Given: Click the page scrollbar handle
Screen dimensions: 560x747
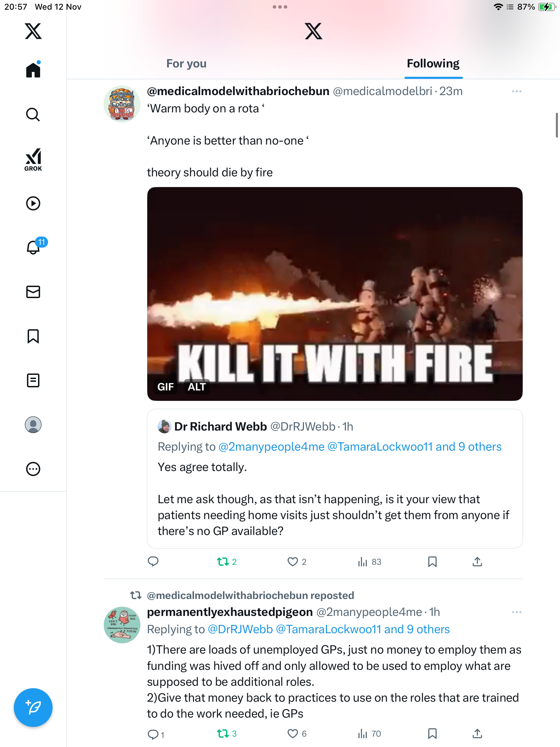Looking at the screenshot, I should coord(557,125).
